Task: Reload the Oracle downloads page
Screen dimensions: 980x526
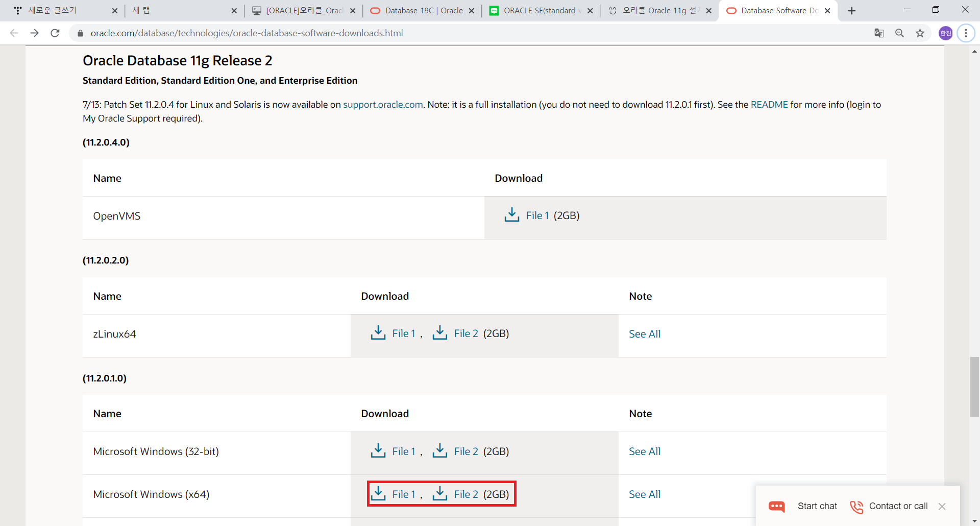Action: (55, 33)
